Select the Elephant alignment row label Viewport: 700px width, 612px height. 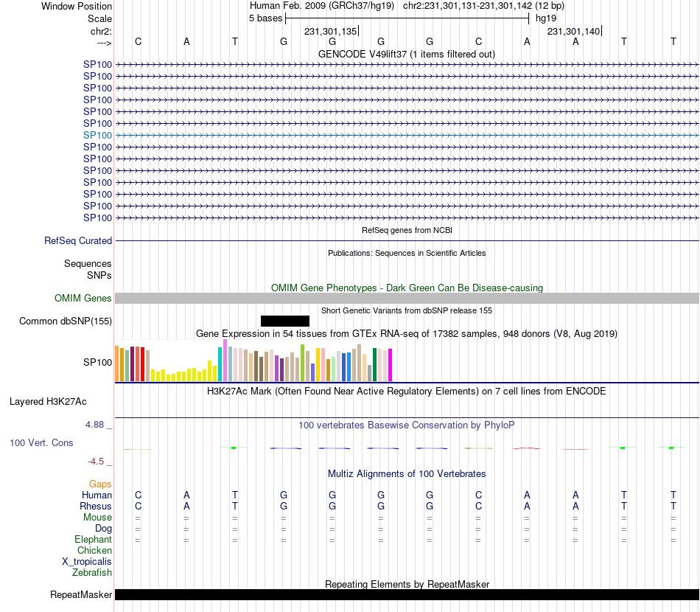93,539
